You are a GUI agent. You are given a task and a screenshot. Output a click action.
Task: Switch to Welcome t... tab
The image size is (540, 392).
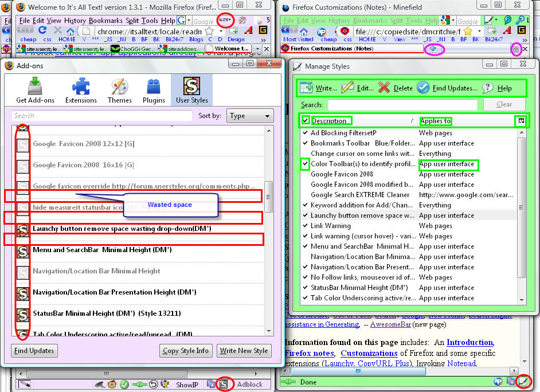coord(228,49)
